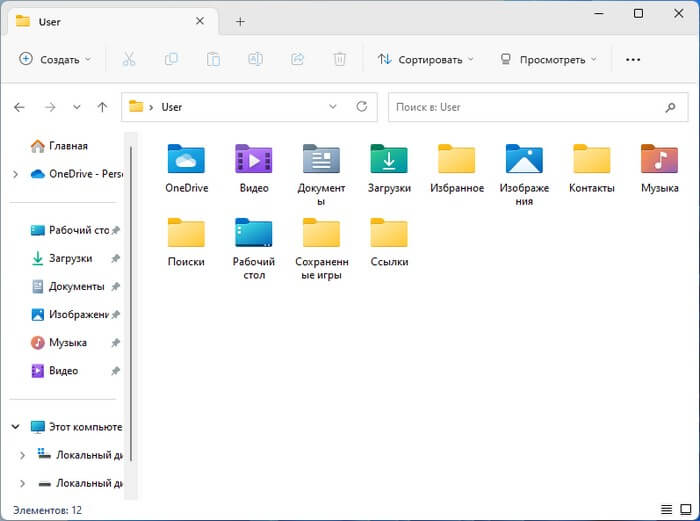Image resolution: width=700 pixels, height=521 pixels.
Task: Click the Share toolbar icon
Action: pyautogui.click(x=297, y=59)
